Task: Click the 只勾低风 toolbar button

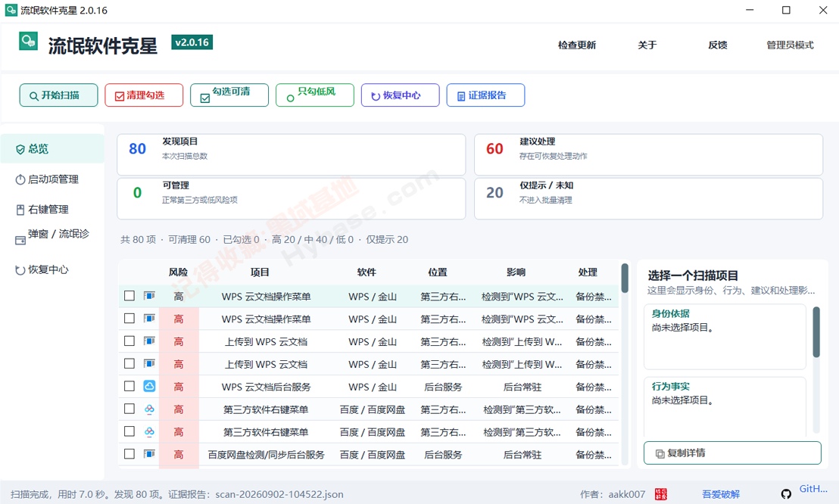Action: tap(315, 95)
